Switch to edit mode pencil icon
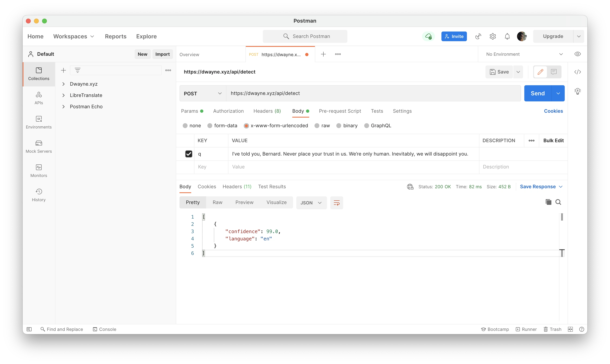This screenshot has height=364, width=610. click(540, 72)
